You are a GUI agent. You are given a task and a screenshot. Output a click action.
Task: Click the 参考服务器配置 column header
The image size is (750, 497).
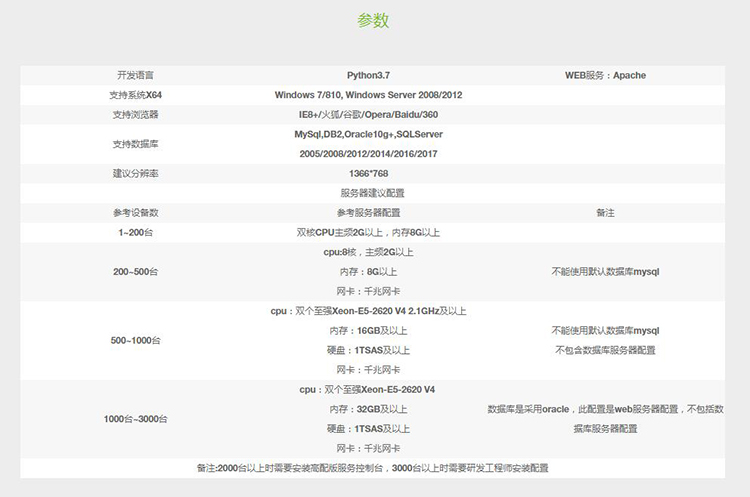(x=368, y=213)
